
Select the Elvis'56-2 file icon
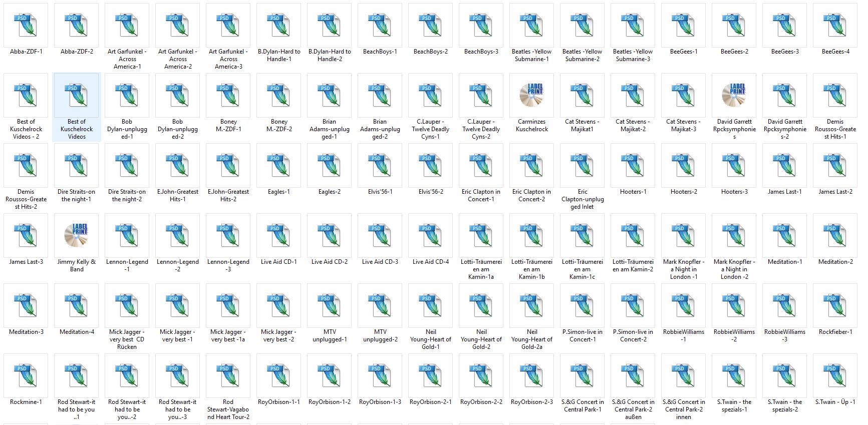(431, 165)
